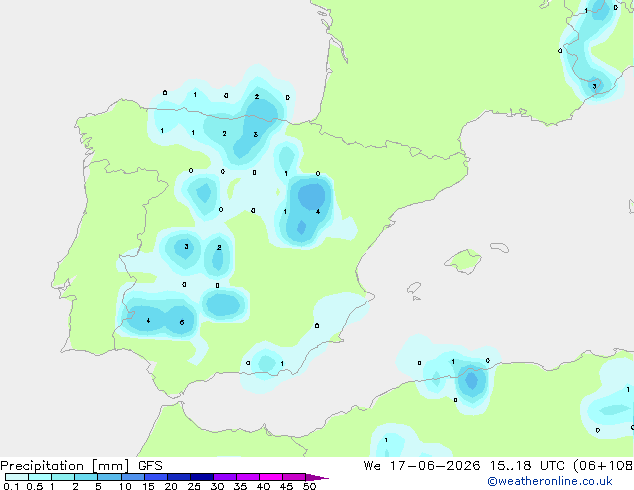Select the 15–20 mm legend swatch
Screen dimensions: 634x490
point(156,477)
